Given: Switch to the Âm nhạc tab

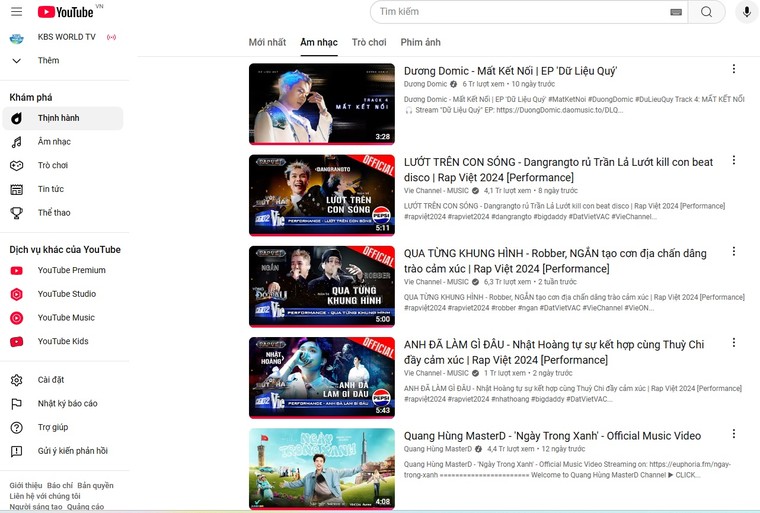Looking at the screenshot, I should (x=319, y=43).
